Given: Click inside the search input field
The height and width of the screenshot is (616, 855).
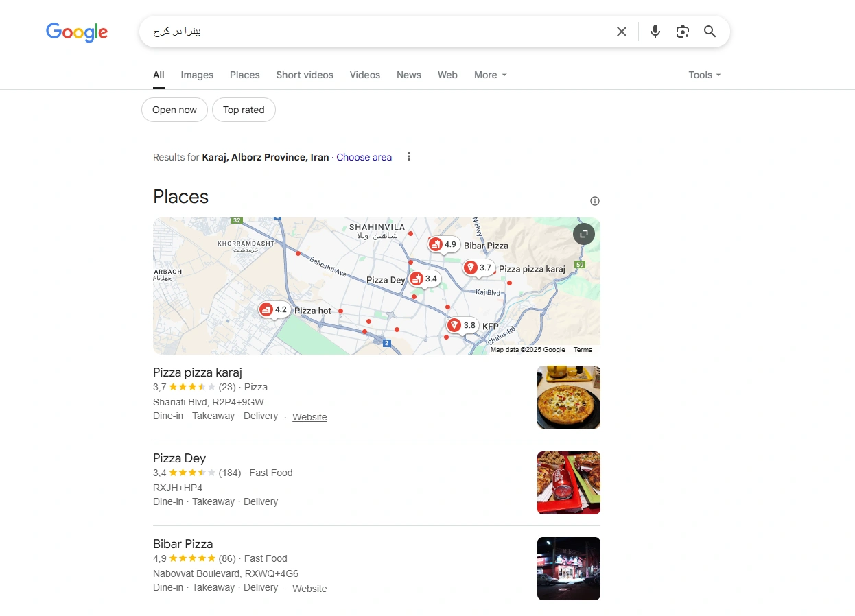Looking at the screenshot, I should (377, 32).
